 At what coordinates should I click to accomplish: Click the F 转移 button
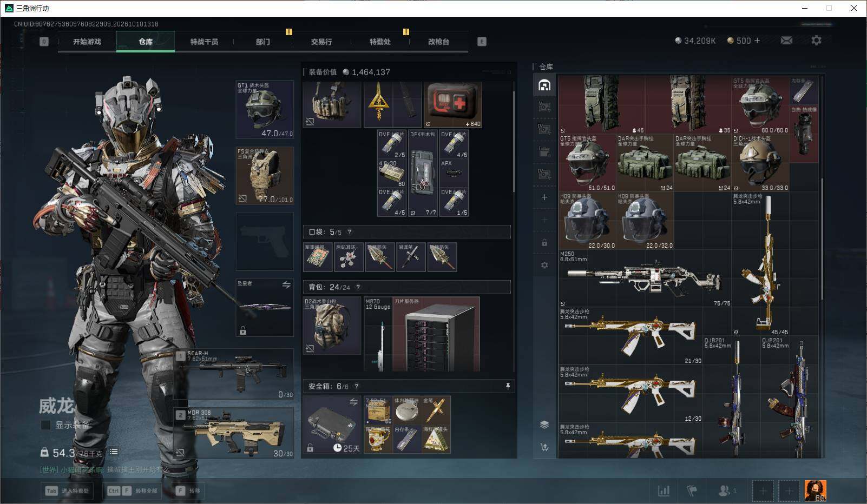pyautogui.click(x=189, y=491)
